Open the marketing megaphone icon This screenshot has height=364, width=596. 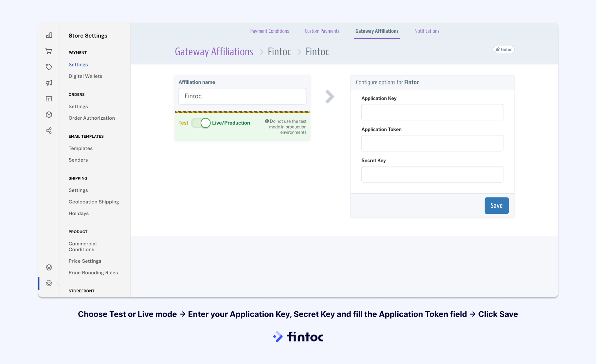(x=49, y=83)
